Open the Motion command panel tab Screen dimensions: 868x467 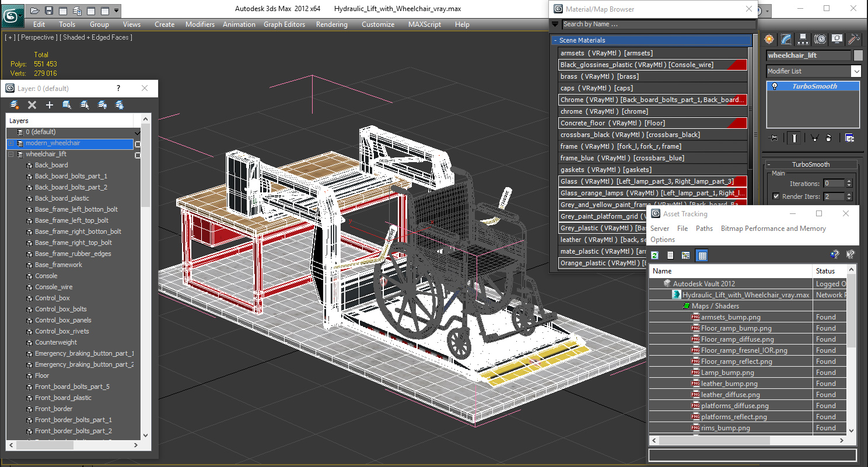click(820, 39)
